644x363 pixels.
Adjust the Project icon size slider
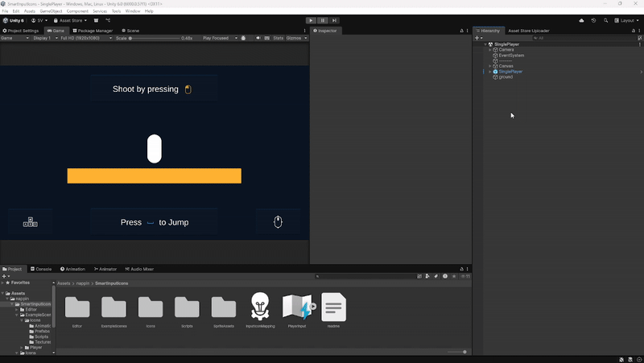(457, 352)
